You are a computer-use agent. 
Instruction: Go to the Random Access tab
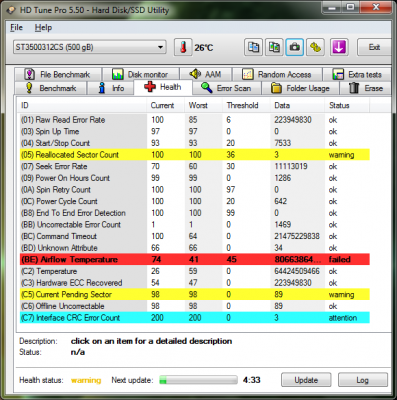[x=277, y=74]
